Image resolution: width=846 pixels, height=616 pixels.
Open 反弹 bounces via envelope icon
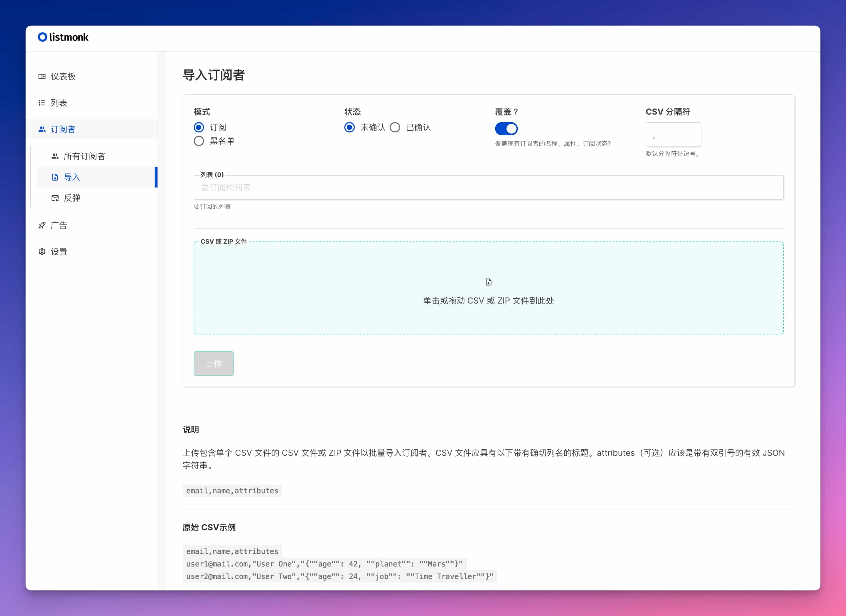pos(55,198)
